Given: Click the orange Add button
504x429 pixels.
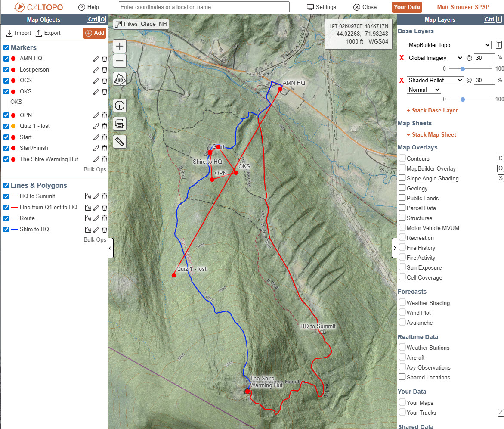Looking at the screenshot, I should pyautogui.click(x=94, y=33).
